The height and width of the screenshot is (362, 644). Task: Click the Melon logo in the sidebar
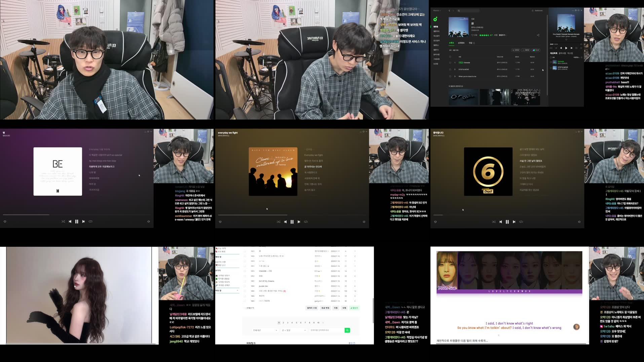pyautogui.click(x=435, y=19)
